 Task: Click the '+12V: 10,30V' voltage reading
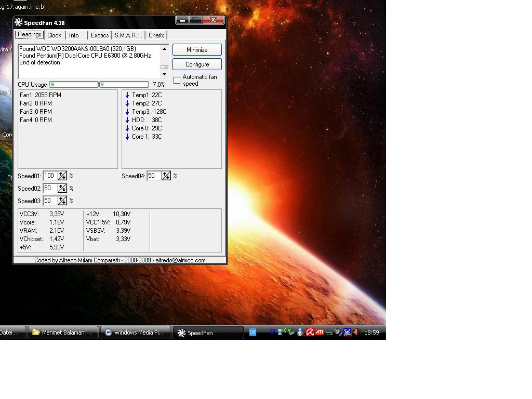tap(108, 214)
